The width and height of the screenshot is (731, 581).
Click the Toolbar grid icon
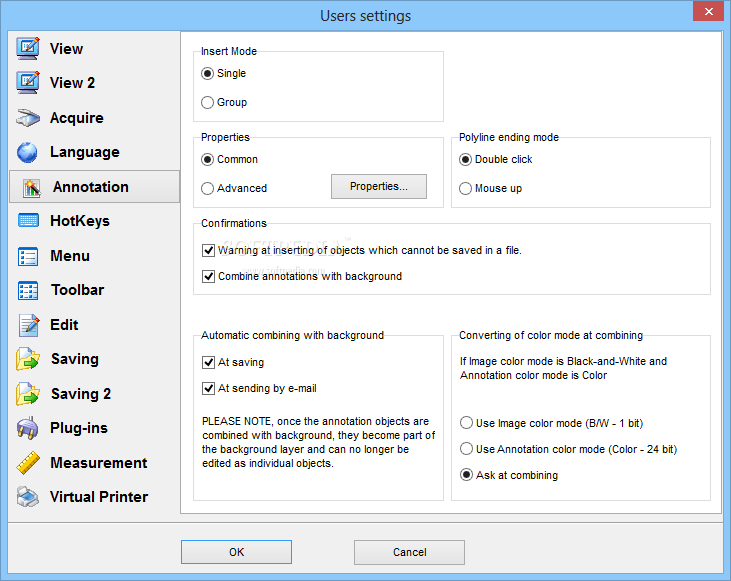(x=28, y=290)
